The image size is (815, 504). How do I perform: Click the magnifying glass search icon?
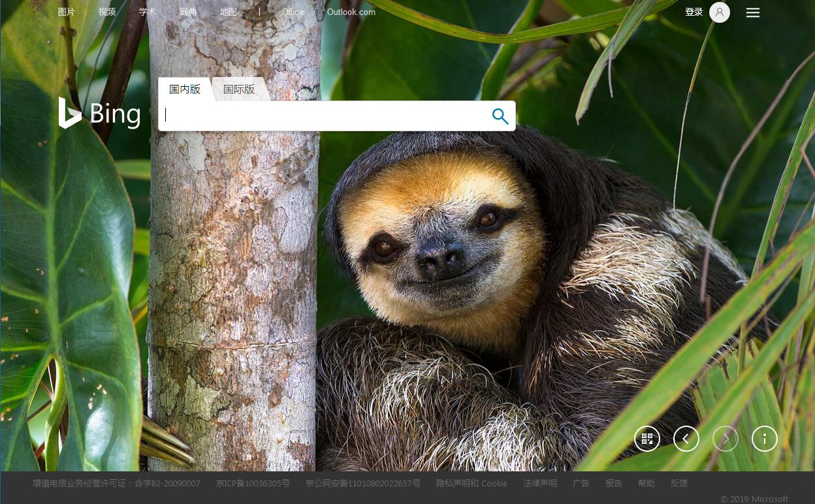click(500, 116)
